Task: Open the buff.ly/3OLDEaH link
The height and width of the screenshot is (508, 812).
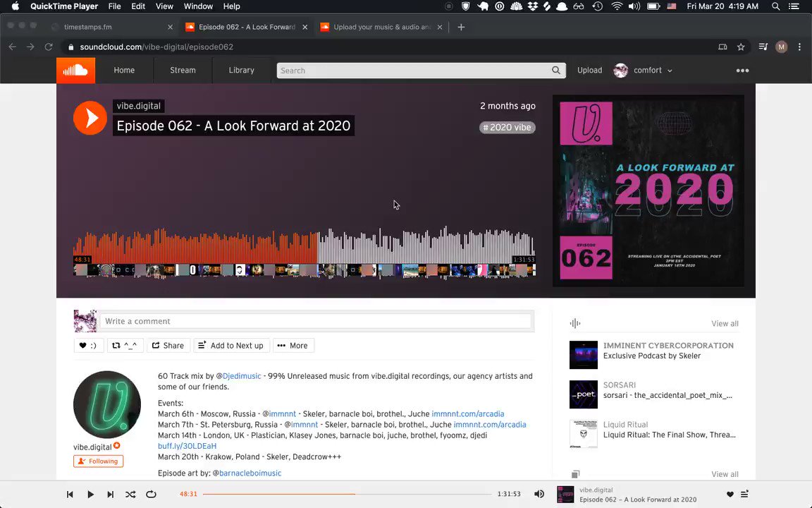Action: tap(187, 446)
